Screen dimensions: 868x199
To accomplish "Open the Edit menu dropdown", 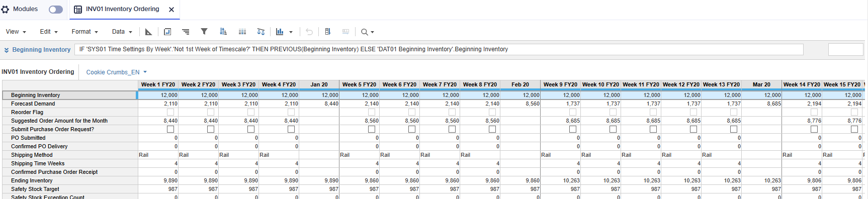I will (x=49, y=32).
